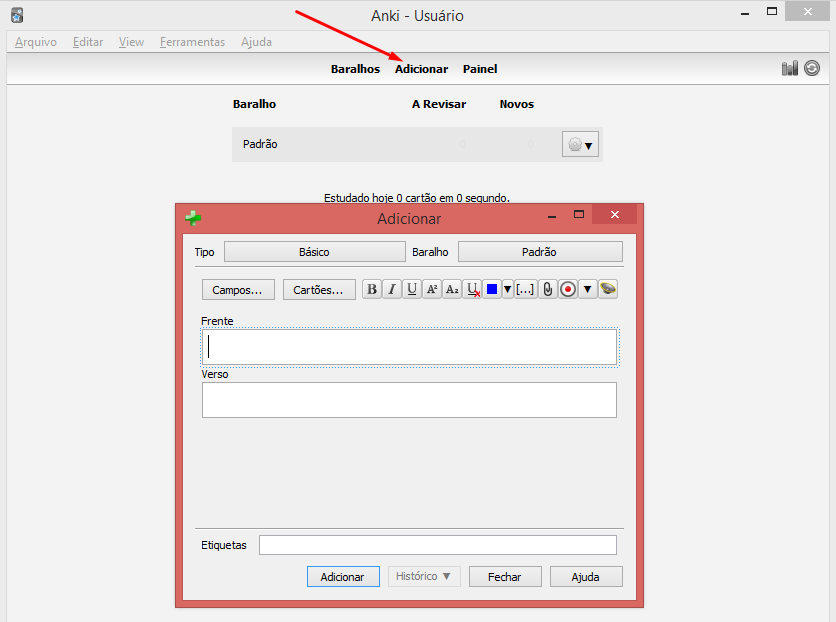
Task: Click the Adicionar button to add card
Action: [343, 577]
